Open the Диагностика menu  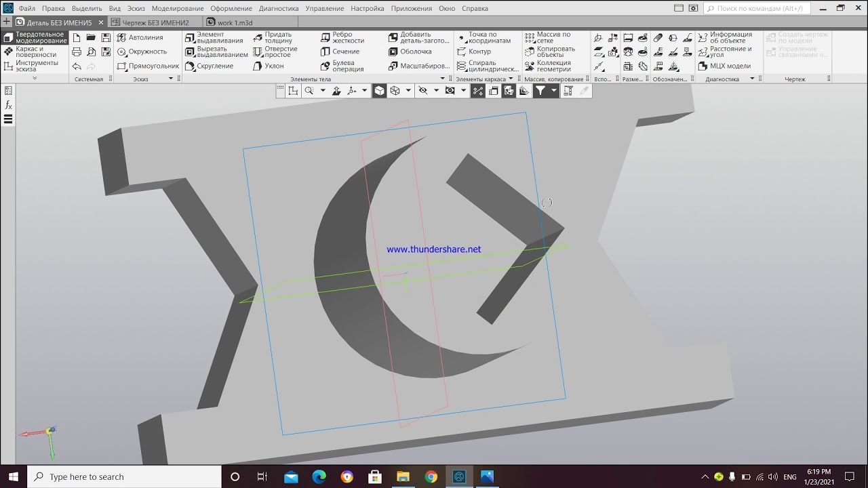coord(279,9)
